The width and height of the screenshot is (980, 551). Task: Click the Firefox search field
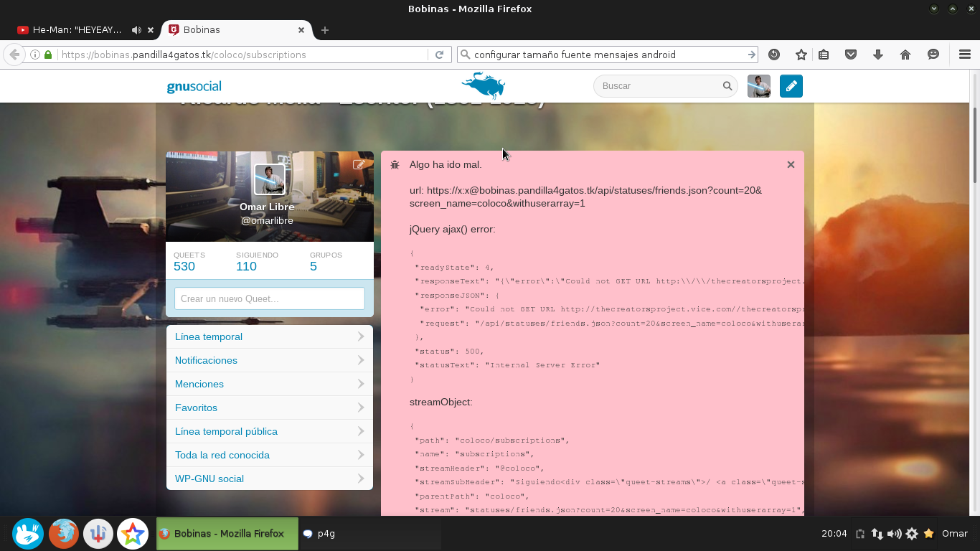[x=608, y=55]
